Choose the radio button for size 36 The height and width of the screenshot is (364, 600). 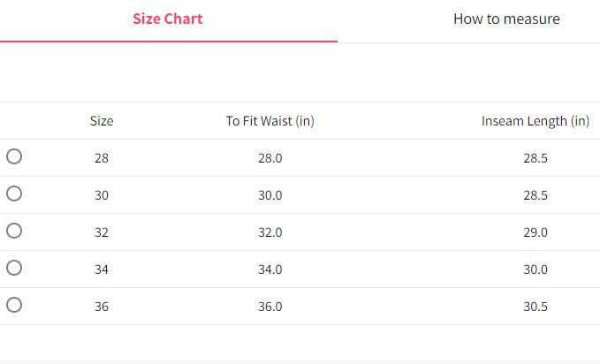coord(13,306)
